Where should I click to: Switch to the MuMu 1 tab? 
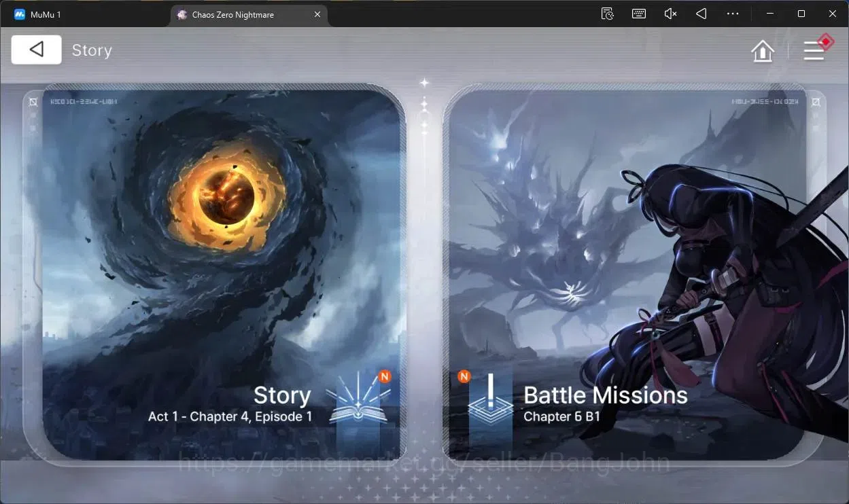click(x=46, y=14)
